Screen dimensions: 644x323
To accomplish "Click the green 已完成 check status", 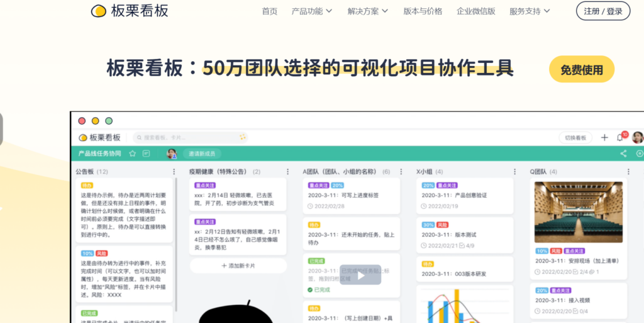I will 318,290.
